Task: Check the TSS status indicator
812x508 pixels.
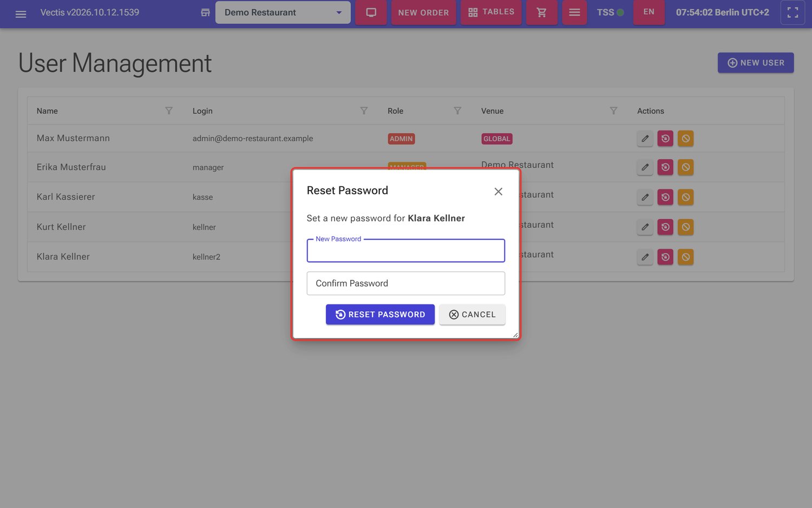Action: (610, 12)
